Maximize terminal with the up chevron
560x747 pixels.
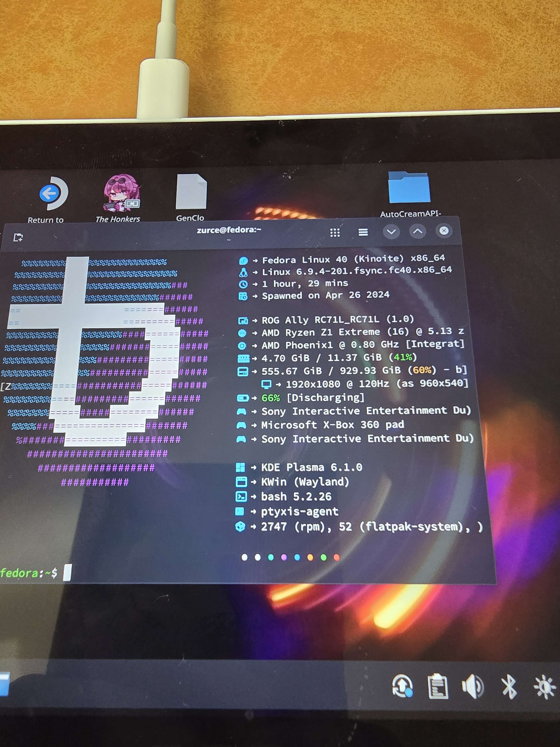pos(418,231)
